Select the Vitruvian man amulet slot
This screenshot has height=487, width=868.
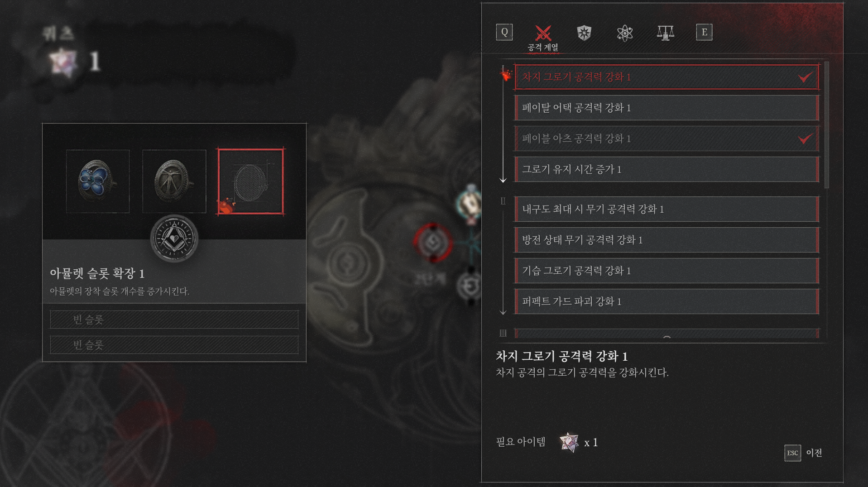(174, 181)
